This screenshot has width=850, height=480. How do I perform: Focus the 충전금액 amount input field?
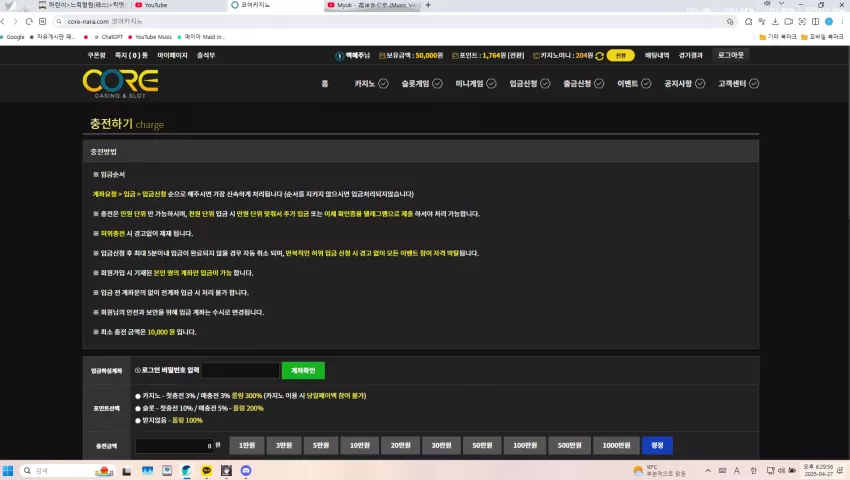coord(174,446)
